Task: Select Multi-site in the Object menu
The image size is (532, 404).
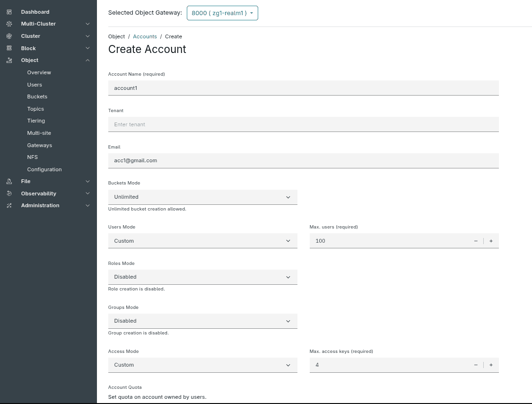Action: (x=39, y=133)
